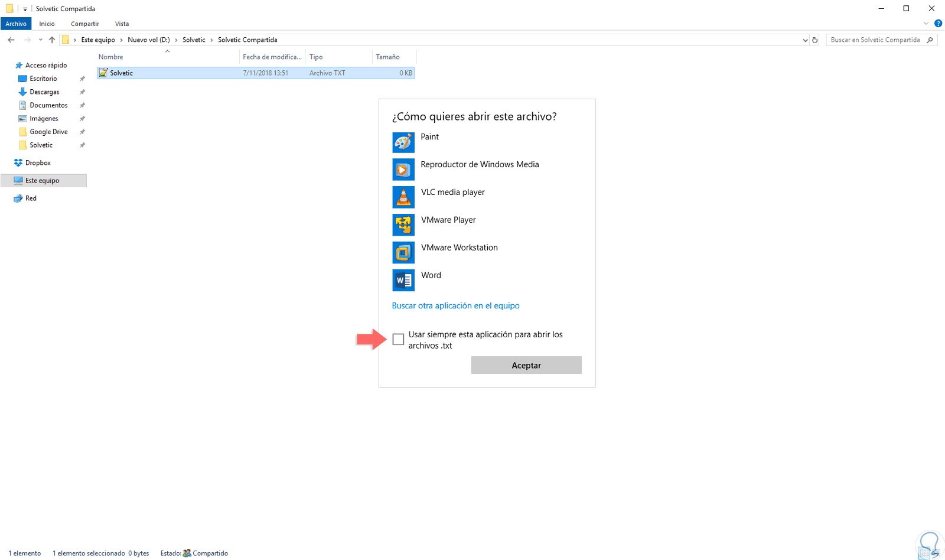Enable always use this app for .txt
This screenshot has width=945, height=560.
click(x=399, y=339)
